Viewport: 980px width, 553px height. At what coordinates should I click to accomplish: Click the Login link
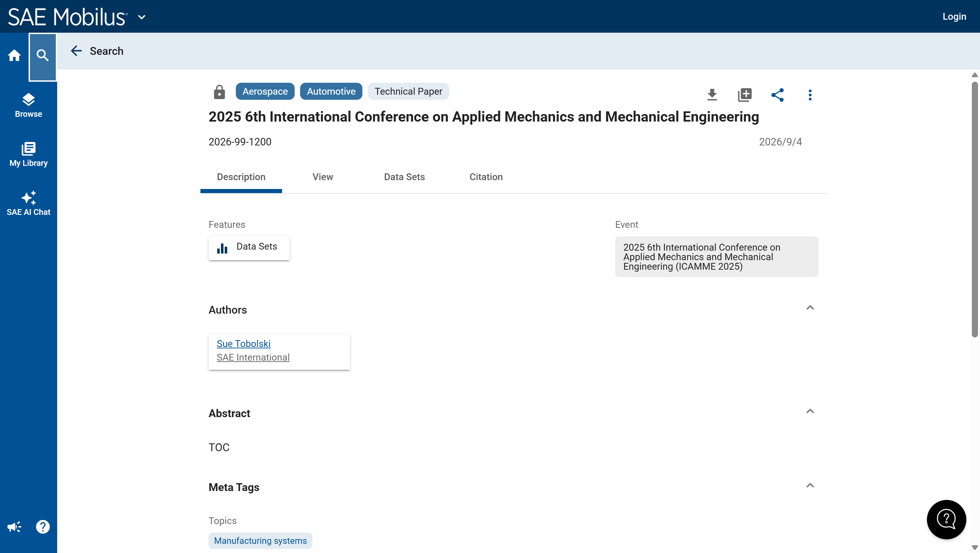point(954,17)
